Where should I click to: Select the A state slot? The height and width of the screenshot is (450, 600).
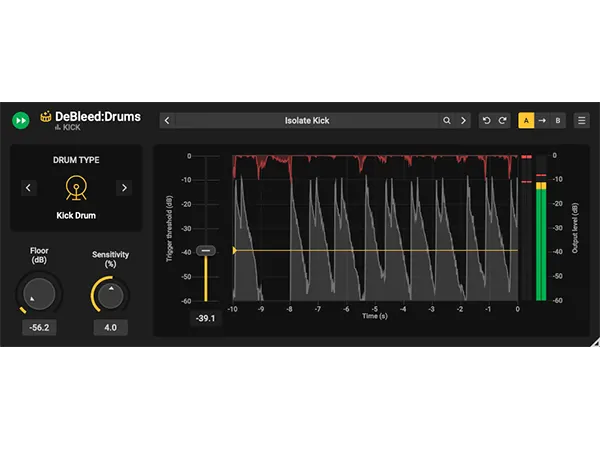tap(526, 121)
